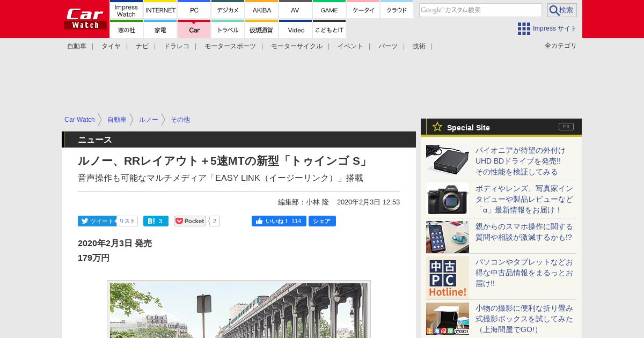The image size is (644, 338).
Task: Open the 仮想通貨 Watch tab
Action: 261,30
